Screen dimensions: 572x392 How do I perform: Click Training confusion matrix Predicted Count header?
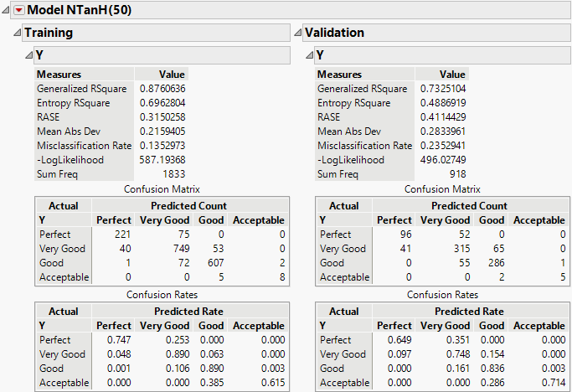point(191,205)
